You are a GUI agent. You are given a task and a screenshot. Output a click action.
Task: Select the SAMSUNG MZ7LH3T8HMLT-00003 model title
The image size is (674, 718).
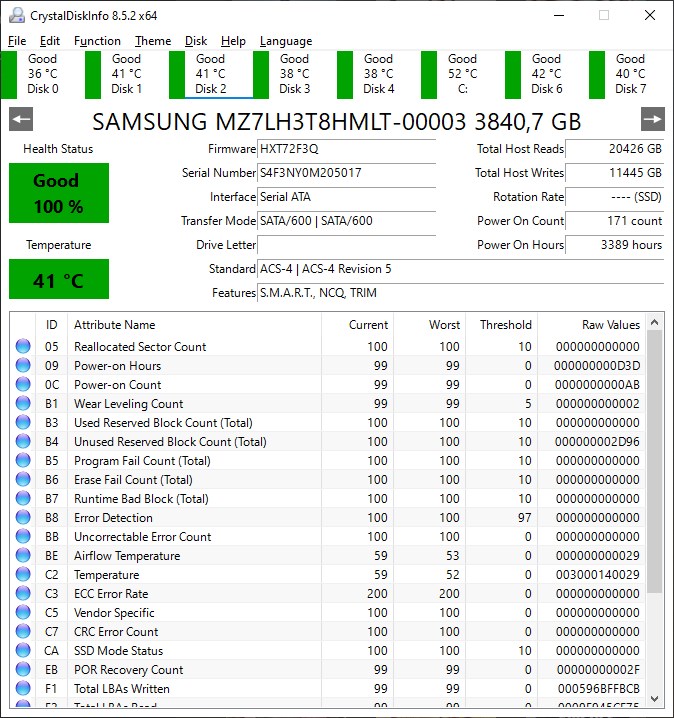[x=337, y=121]
